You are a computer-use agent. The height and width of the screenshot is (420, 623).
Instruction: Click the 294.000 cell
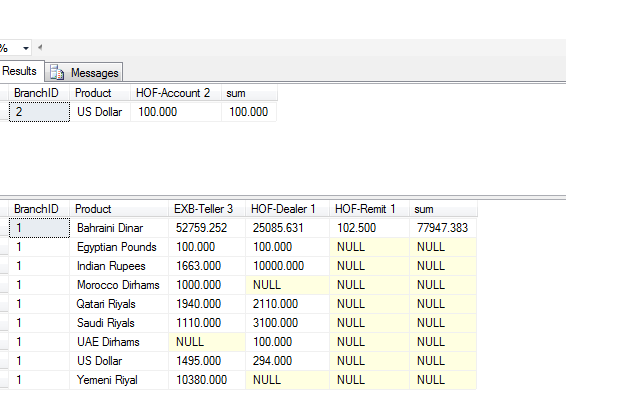point(287,361)
